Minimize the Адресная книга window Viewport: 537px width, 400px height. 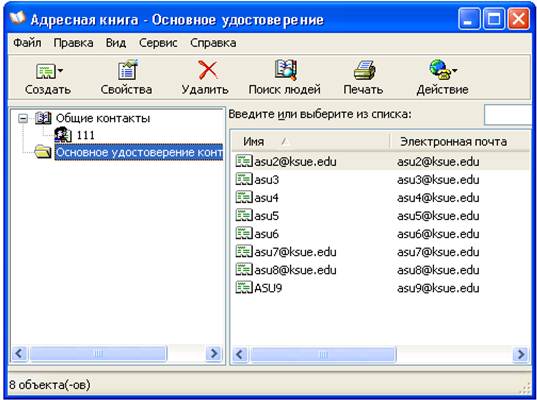pyautogui.click(x=469, y=19)
